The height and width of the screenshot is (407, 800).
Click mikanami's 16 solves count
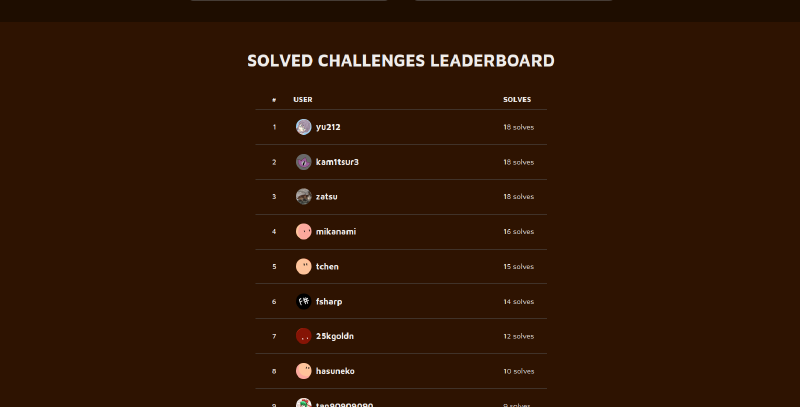coord(519,232)
